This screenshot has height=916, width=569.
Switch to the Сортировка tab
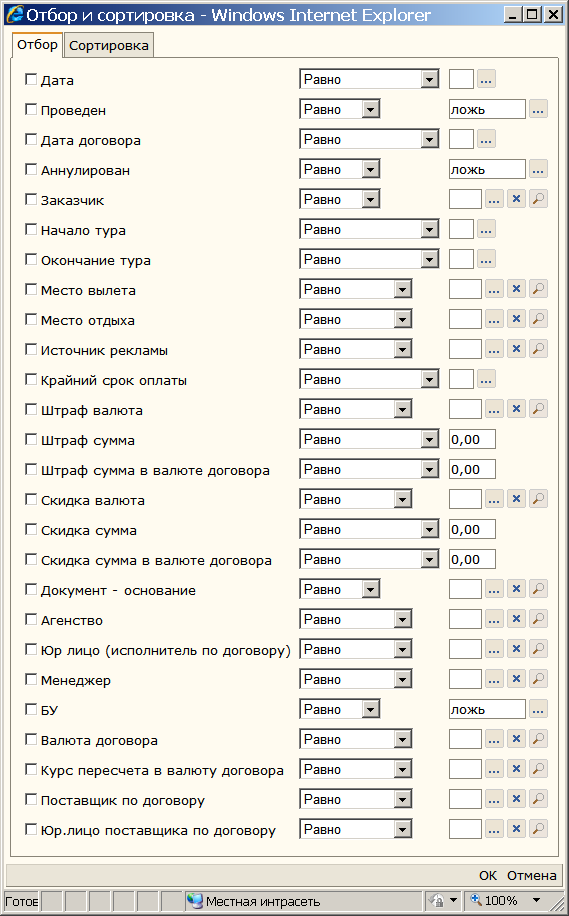coord(109,46)
